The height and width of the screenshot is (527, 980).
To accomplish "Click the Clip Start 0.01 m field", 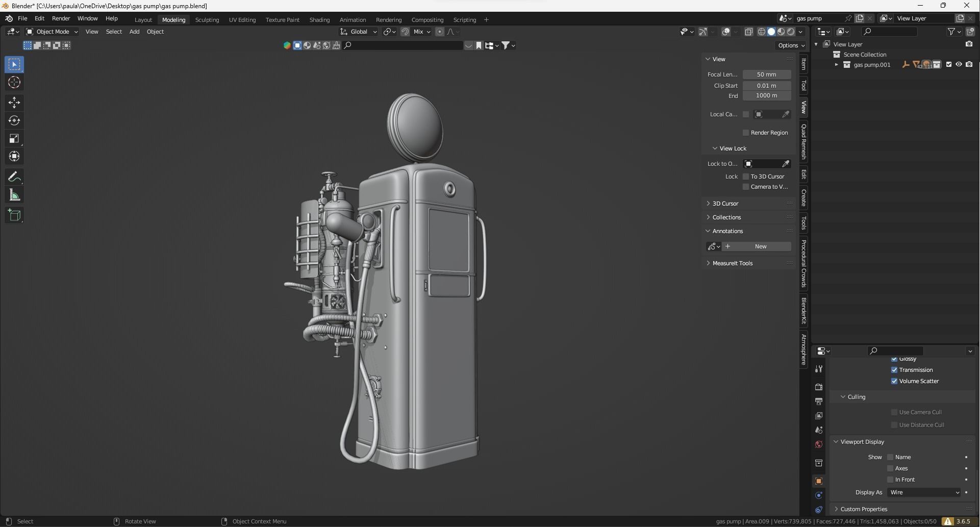I will click(767, 86).
